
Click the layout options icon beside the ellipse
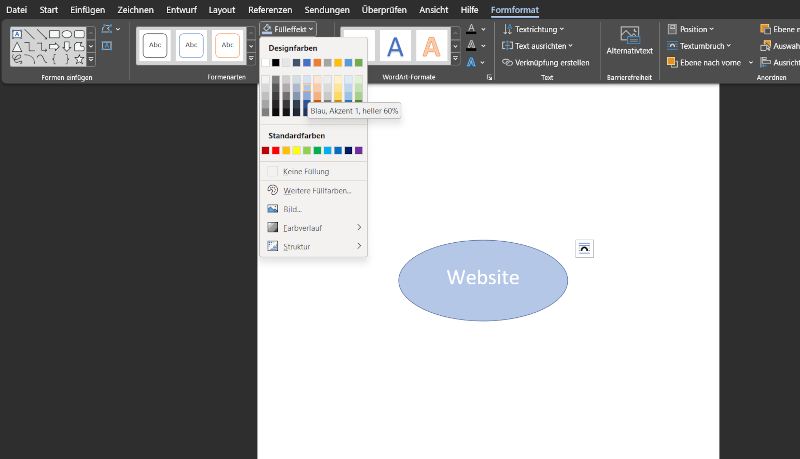[x=584, y=248]
